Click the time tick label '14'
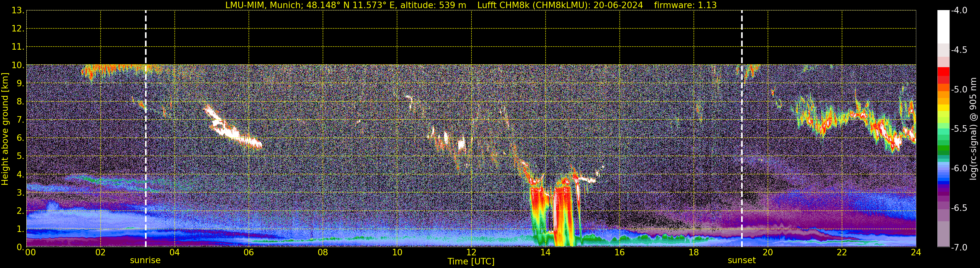The height and width of the screenshot is (268, 980). tap(545, 252)
